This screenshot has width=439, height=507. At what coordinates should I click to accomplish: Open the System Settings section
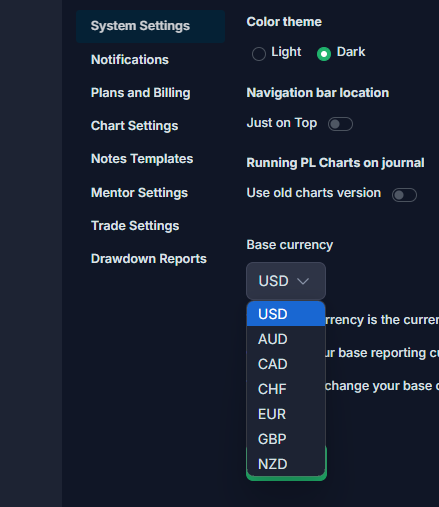click(150, 26)
